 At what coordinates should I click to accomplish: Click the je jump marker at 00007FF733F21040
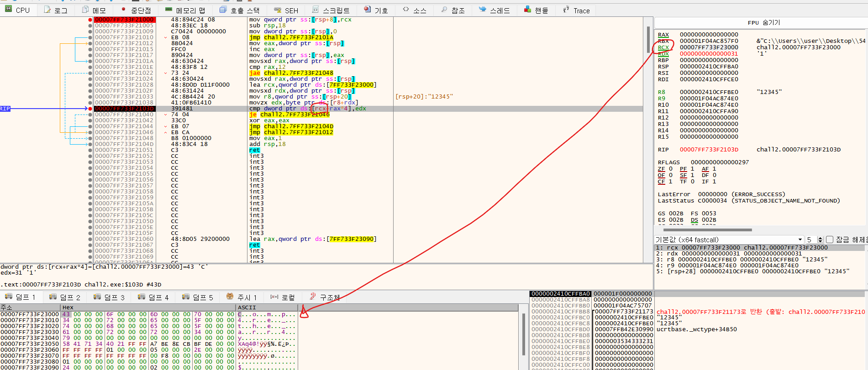(x=165, y=115)
